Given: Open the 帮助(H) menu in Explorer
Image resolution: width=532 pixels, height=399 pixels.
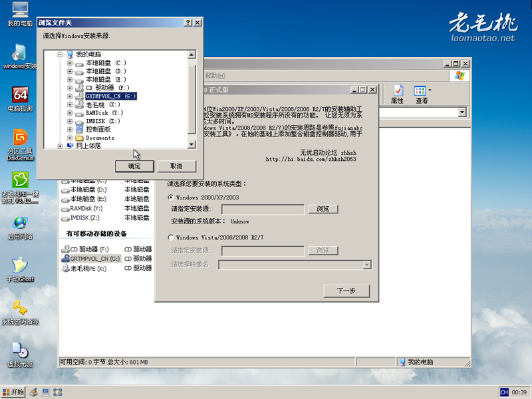Looking at the screenshot, I should coord(215,75).
